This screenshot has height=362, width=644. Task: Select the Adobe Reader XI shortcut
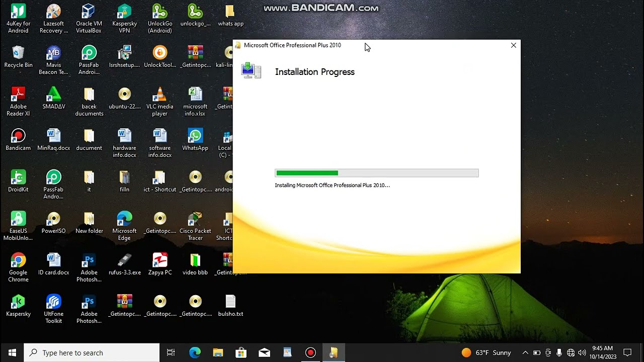(18, 102)
